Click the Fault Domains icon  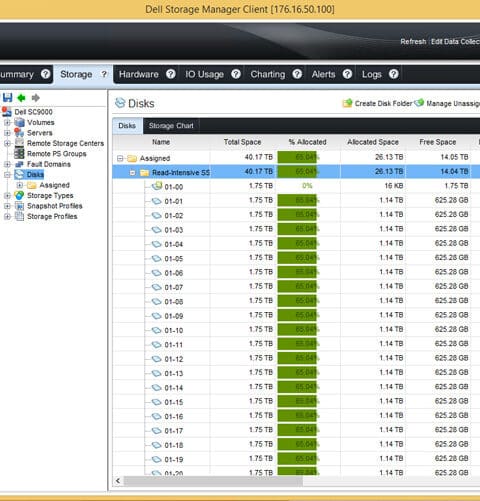(19, 164)
